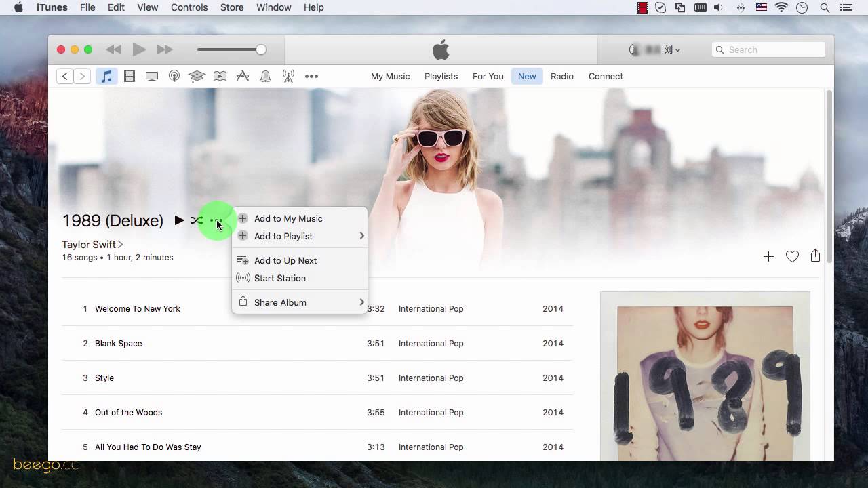The width and height of the screenshot is (868, 488).
Task: Open Notification Center icon
Action: (845, 7)
